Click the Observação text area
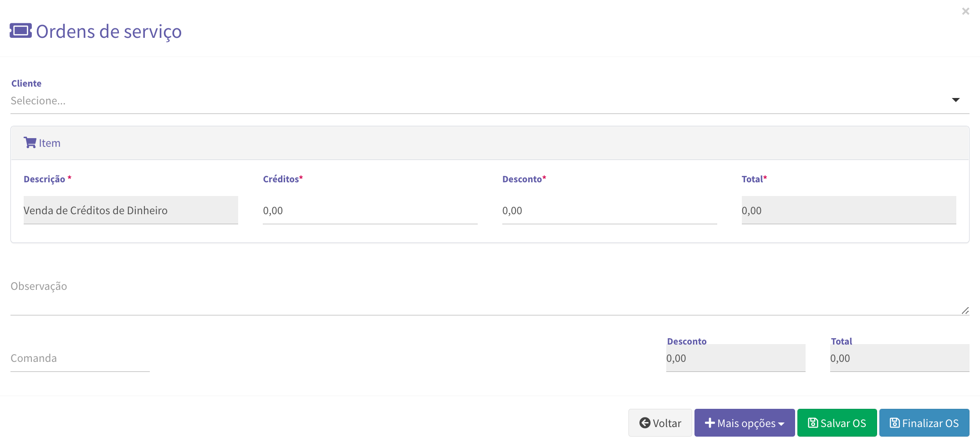The height and width of the screenshot is (443, 980). pos(490,294)
